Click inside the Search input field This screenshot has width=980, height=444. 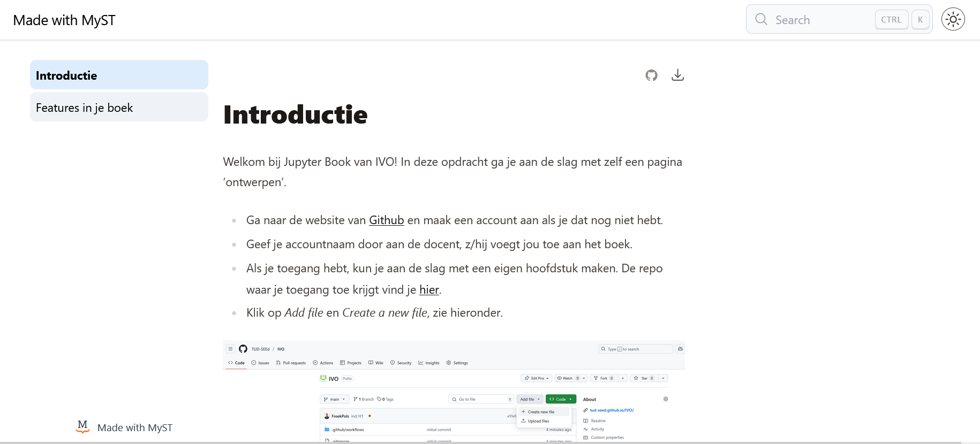tap(819, 19)
